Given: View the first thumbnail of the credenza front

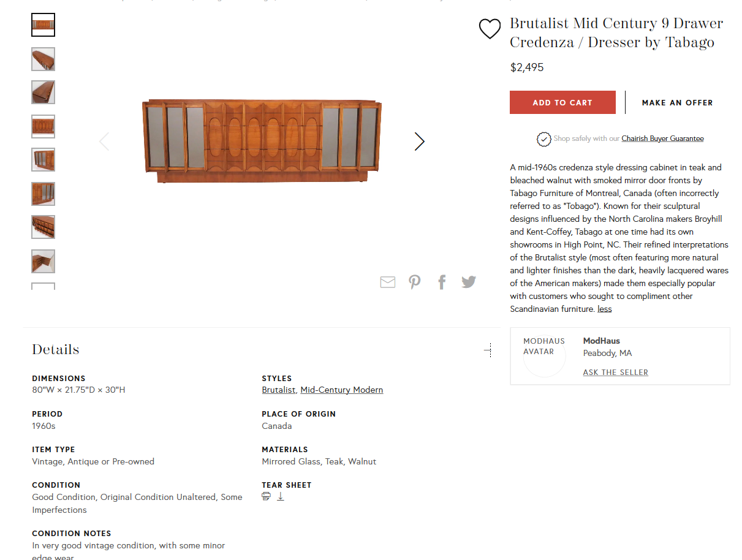Looking at the screenshot, I should pyautogui.click(x=43, y=25).
